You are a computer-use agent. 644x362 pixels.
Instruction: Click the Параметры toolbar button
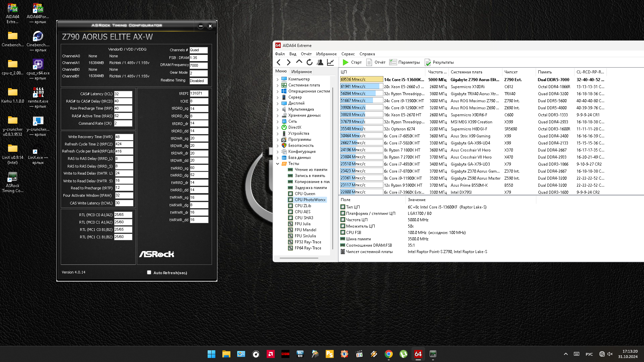405,62
